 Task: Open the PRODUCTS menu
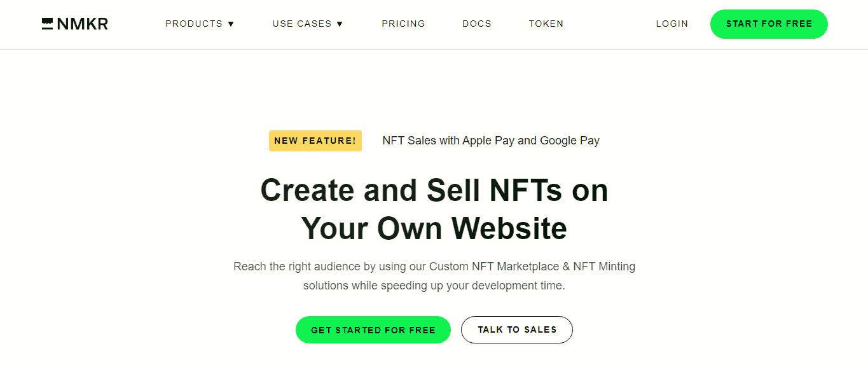click(194, 24)
